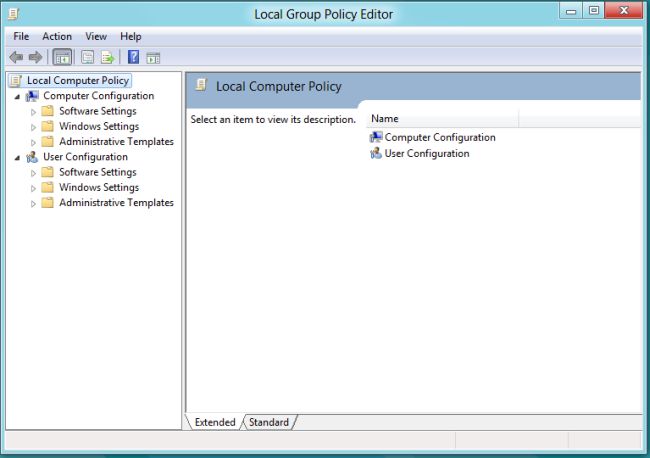Screen dimensions: 650x458
Task: Click folder icon of Windows Settings under Computer Configuration
Action: click(48, 126)
